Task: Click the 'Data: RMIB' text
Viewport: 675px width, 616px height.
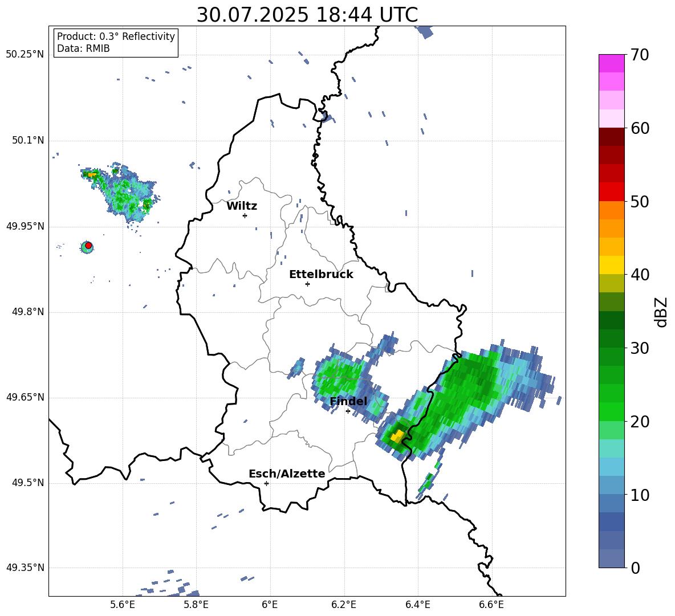Action: [83, 48]
